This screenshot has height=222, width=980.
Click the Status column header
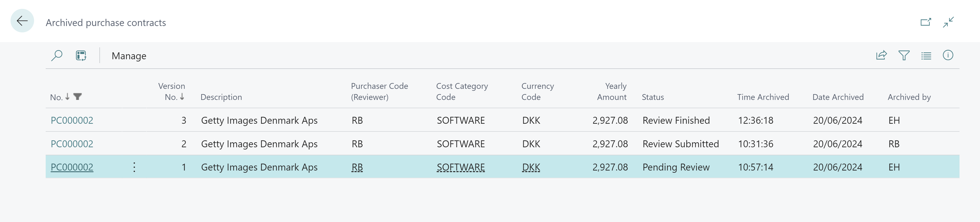click(x=653, y=97)
